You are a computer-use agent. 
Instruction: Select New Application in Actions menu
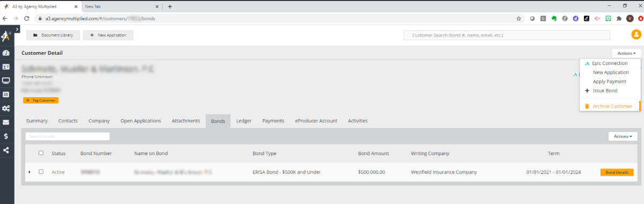coord(611,72)
